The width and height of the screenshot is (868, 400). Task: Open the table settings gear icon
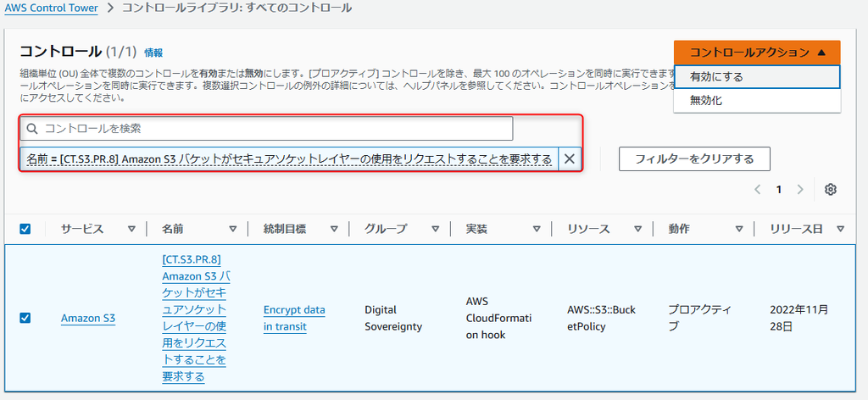(830, 189)
